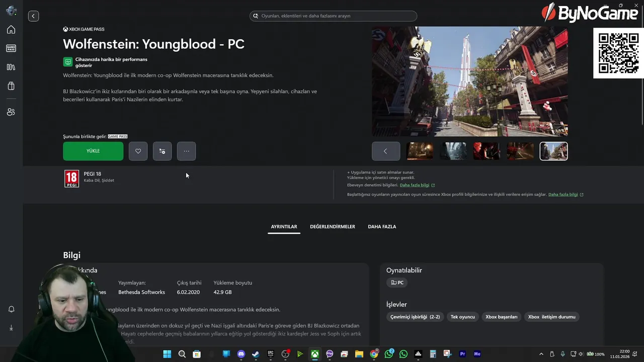Open parental controls Daha fazla bilgi link
The height and width of the screenshot is (362, 644).
click(x=417, y=185)
